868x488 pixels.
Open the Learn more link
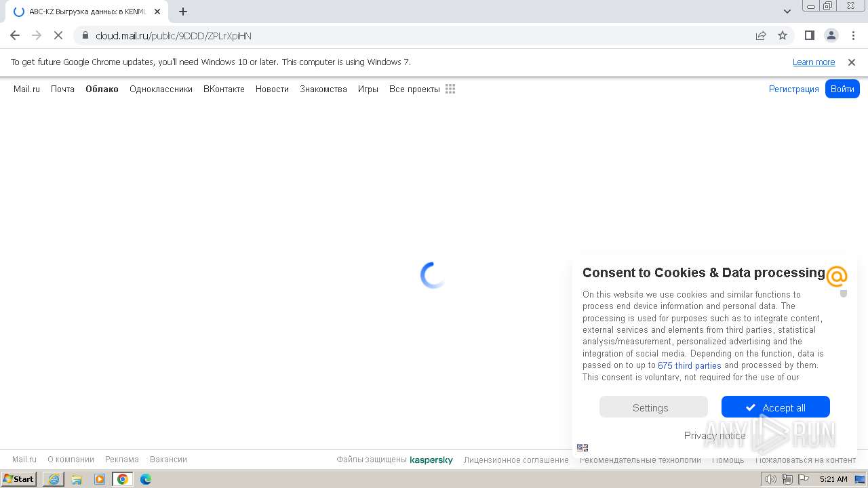pos(814,62)
